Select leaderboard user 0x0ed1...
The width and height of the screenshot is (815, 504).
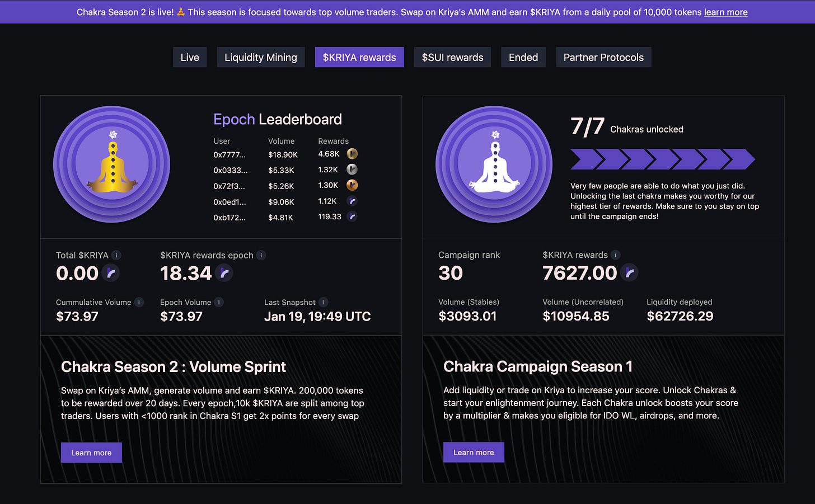(x=229, y=201)
